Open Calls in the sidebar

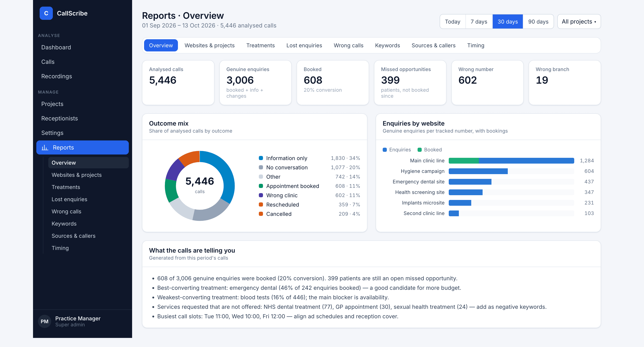(x=83, y=62)
